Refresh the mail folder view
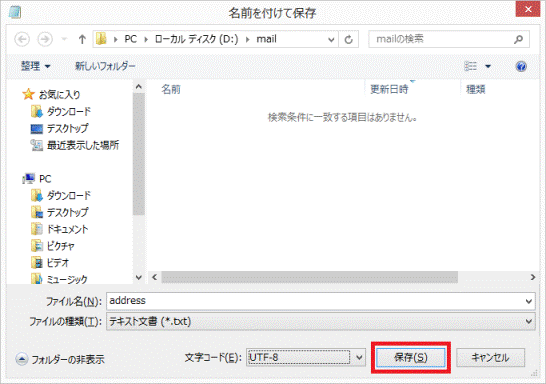The height and width of the screenshot is (384, 546). pyautogui.click(x=349, y=40)
